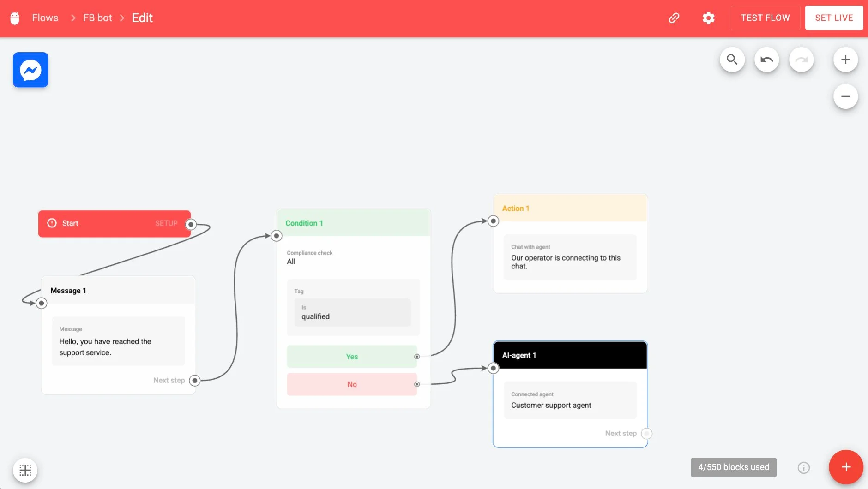Click the Messenger channel icon

pos(30,70)
